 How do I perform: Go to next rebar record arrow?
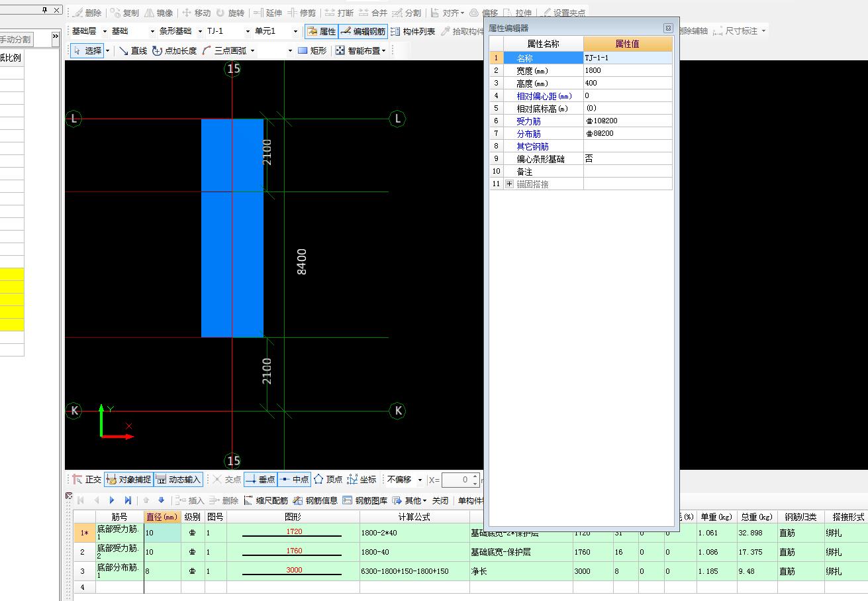coord(112,500)
